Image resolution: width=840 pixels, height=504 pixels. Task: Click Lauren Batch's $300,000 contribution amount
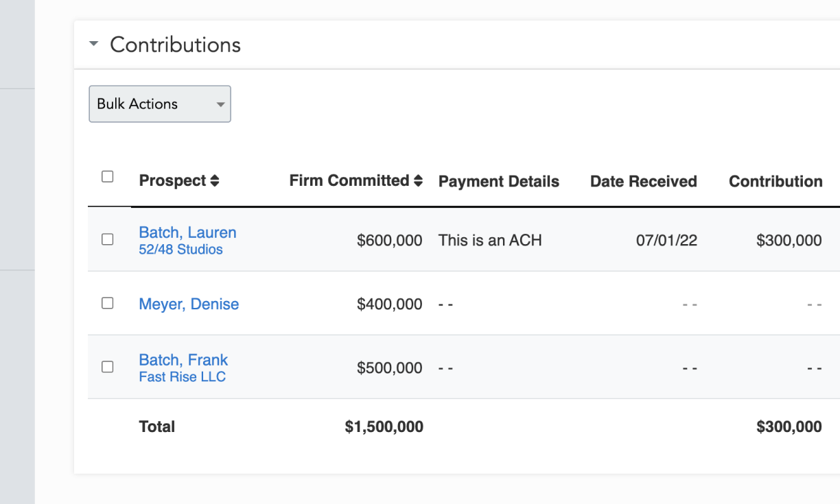tap(789, 240)
